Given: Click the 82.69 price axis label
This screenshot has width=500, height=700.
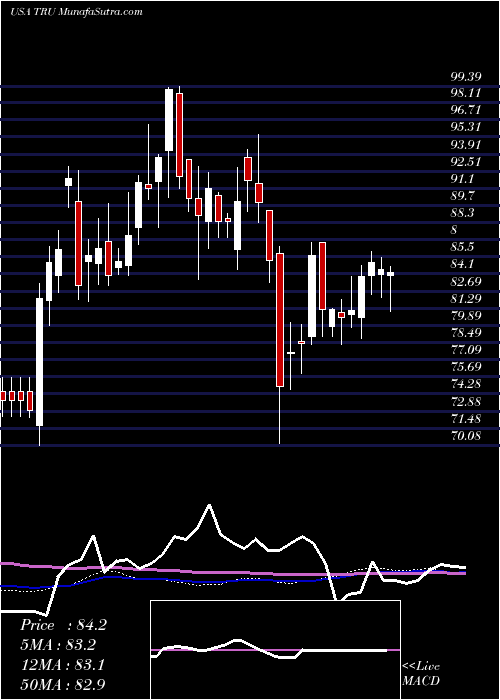Looking at the screenshot, I should [x=466, y=281].
